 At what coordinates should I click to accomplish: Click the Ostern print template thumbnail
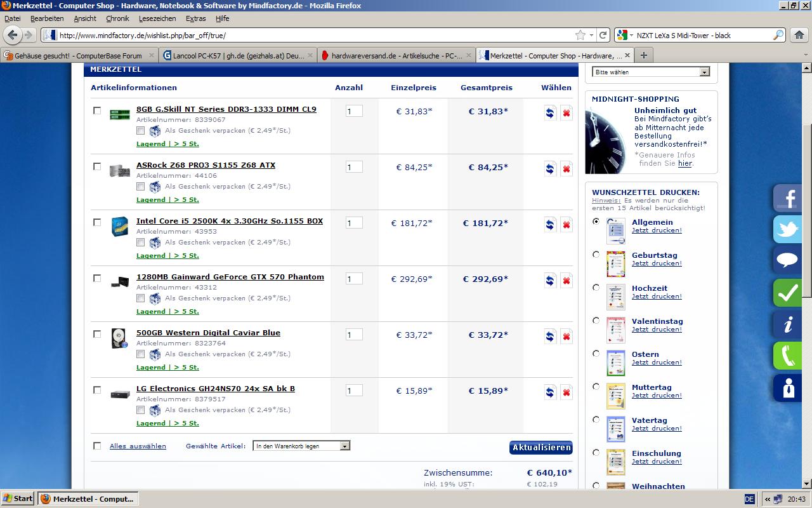(615, 363)
